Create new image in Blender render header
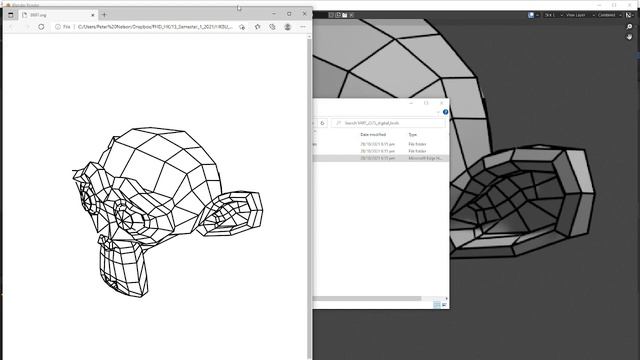Image resolution: width=640 pixels, height=360 pixels. coord(338,15)
